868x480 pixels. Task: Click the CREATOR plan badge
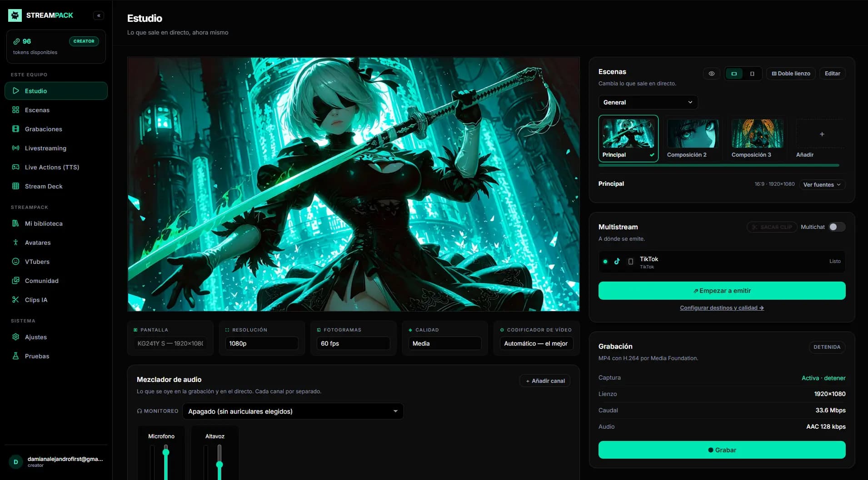pyautogui.click(x=84, y=41)
